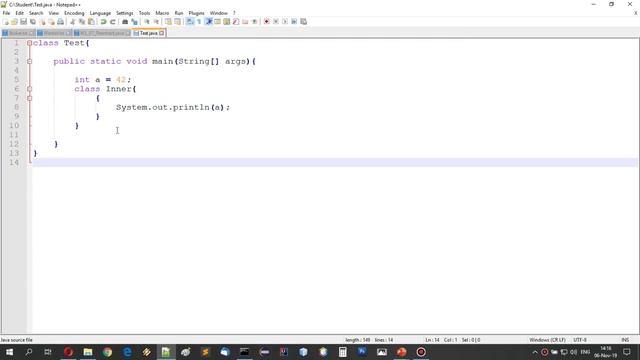The height and width of the screenshot is (360, 640).
Task: Click the Windows (CR LF) line ending indicator
Action: 547,340
